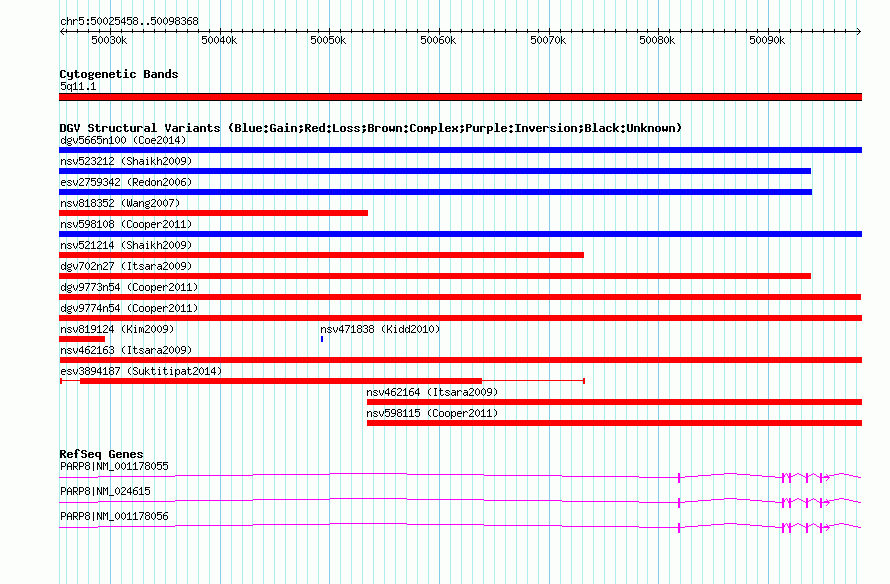Click the 50040k ruler tick label

pos(219,41)
